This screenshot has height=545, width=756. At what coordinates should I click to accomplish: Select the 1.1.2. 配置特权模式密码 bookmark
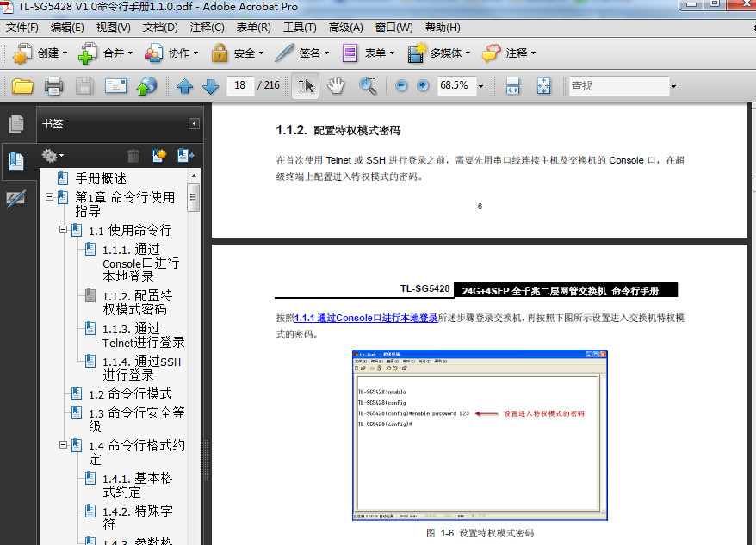click(138, 302)
